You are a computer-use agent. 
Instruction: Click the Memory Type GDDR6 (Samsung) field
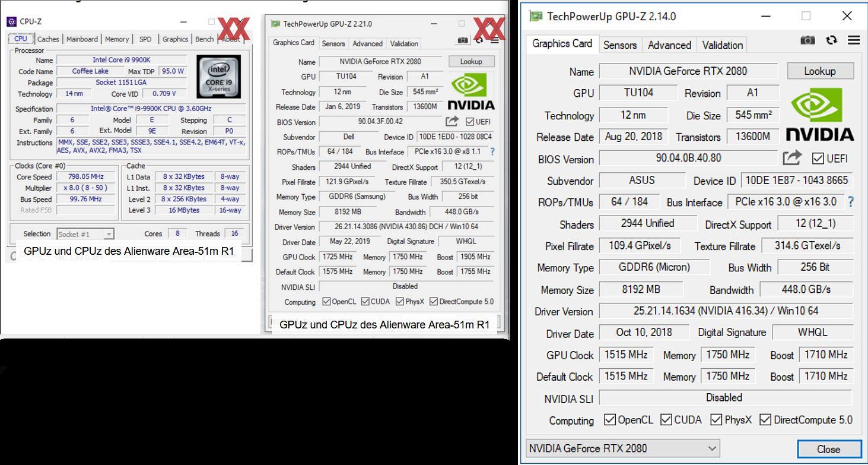(x=357, y=196)
